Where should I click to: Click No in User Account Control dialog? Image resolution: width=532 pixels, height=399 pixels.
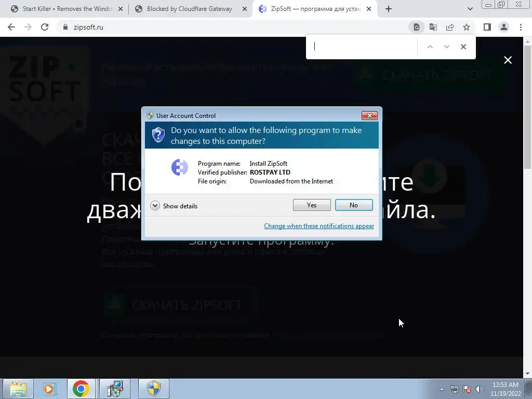click(x=353, y=205)
